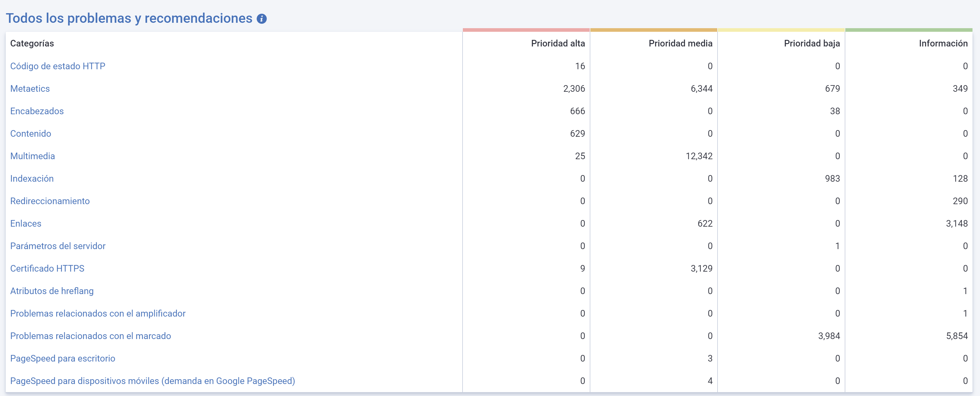The width and height of the screenshot is (980, 396).
Task: Open Problemas relacionados con el amplificador
Action: coord(98,313)
